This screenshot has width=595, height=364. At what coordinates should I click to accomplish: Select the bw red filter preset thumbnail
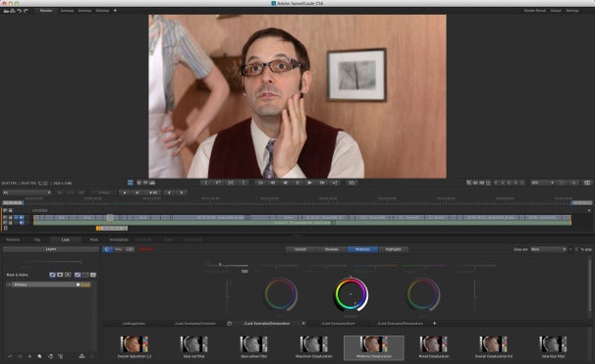[194, 344]
